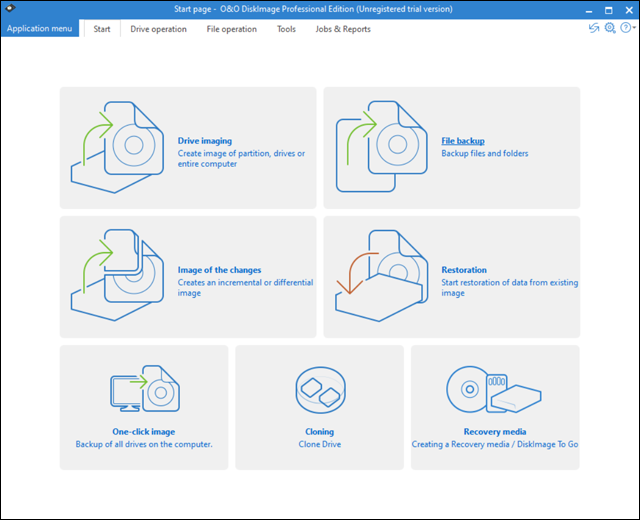Image resolution: width=640 pixels, height=520 pixels.
Task: Click the 'Clone Drive' description text
Action: 320,444
